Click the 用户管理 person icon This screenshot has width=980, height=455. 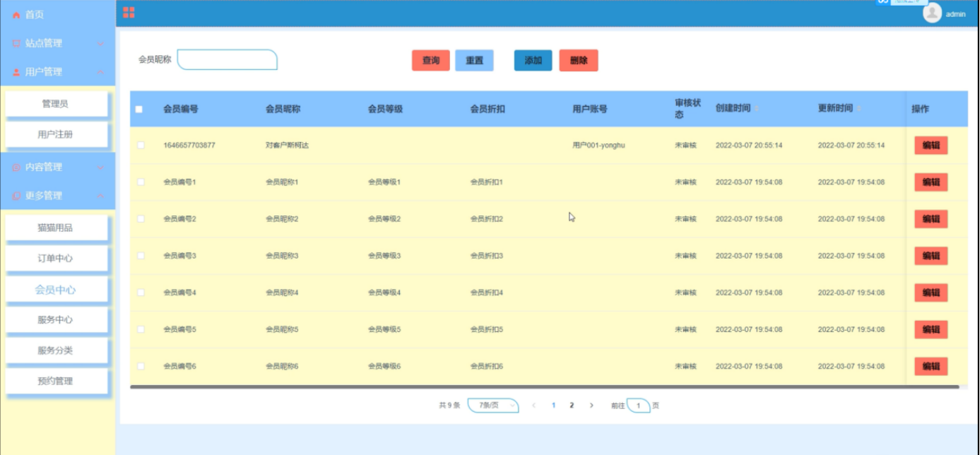pyautogui.click(x=17, y=72)
